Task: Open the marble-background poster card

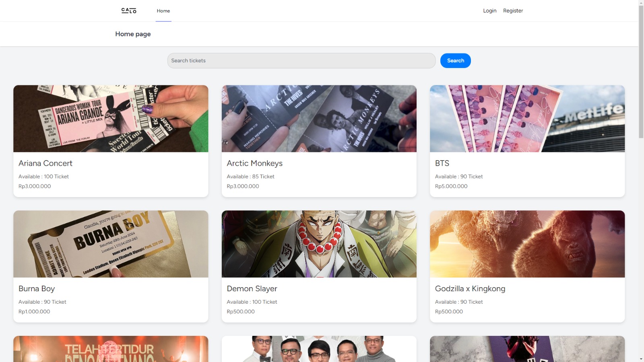Action: pos(527,349)
